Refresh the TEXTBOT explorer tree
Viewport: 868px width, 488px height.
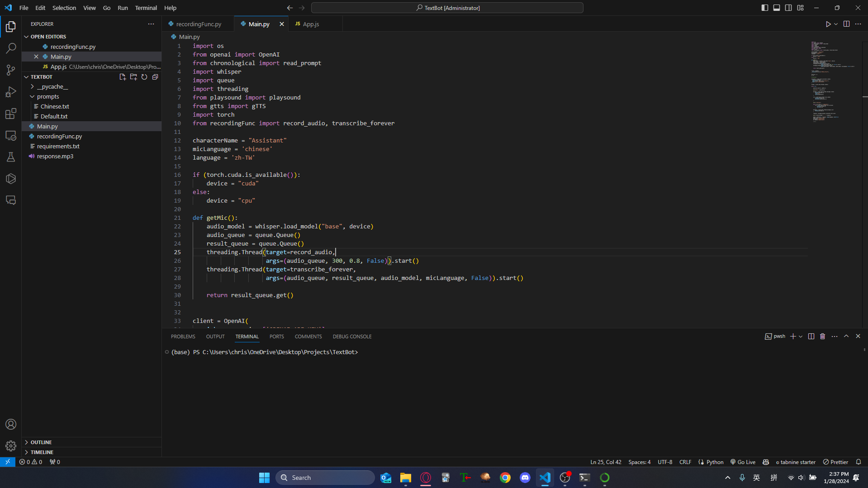click(x=144, y=77)
